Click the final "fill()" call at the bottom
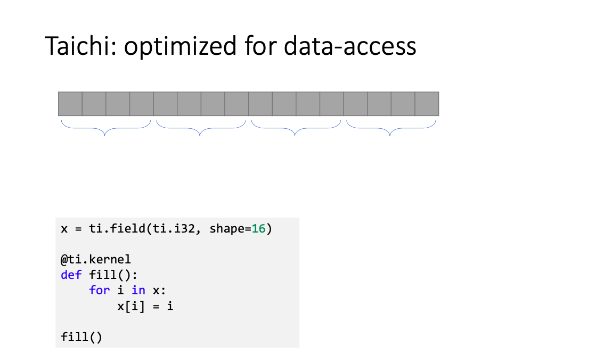The image size is (604, 364). click(81, 337)
